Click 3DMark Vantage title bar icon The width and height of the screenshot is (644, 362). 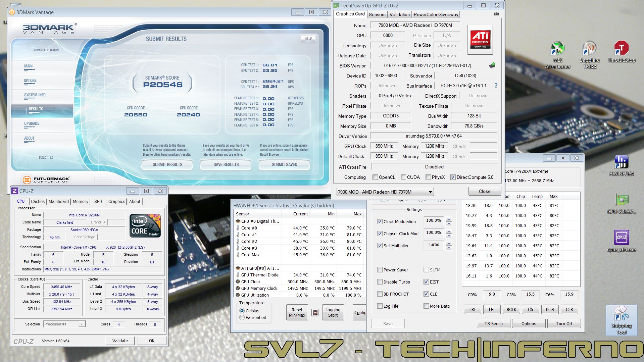coord(12,12)
